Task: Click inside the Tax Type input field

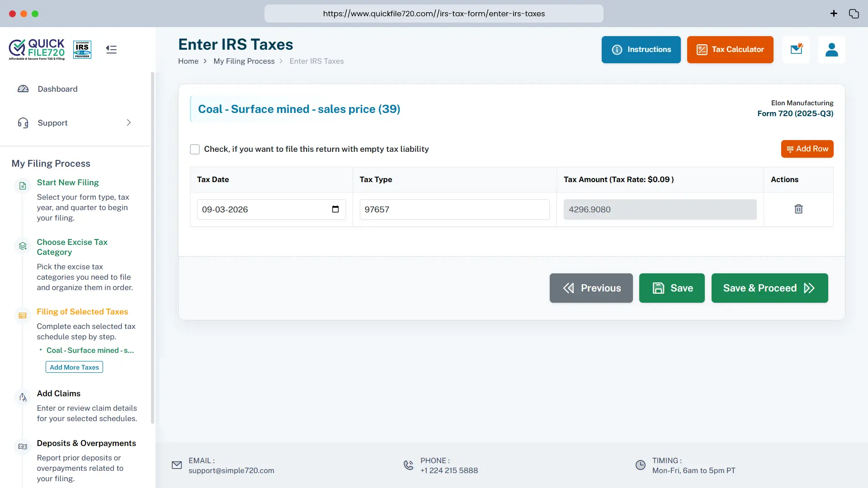Action: coord(454,209)
